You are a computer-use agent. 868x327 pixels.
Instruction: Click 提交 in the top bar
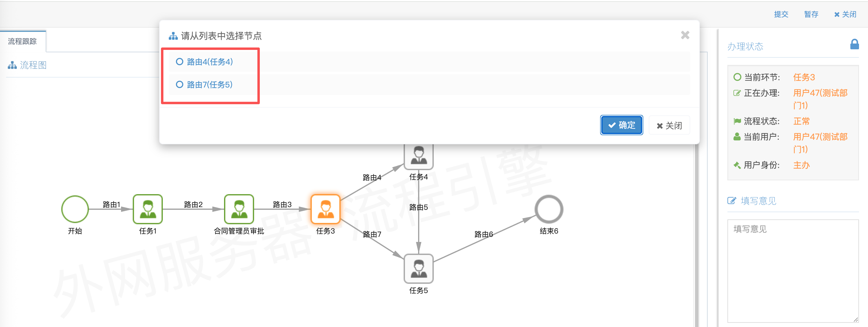781,14
